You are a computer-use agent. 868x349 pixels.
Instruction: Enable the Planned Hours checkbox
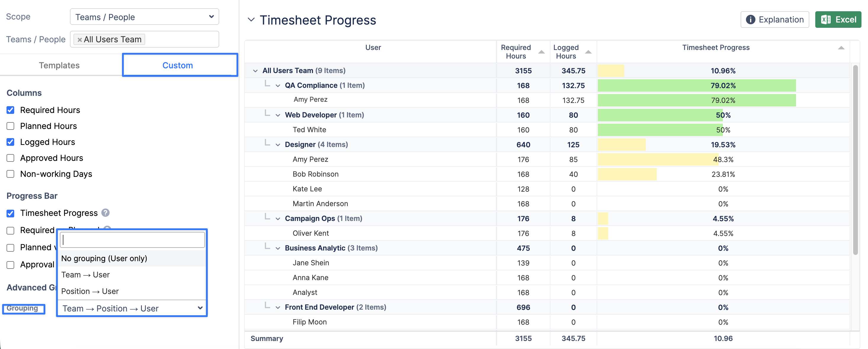tap(10, 126)
